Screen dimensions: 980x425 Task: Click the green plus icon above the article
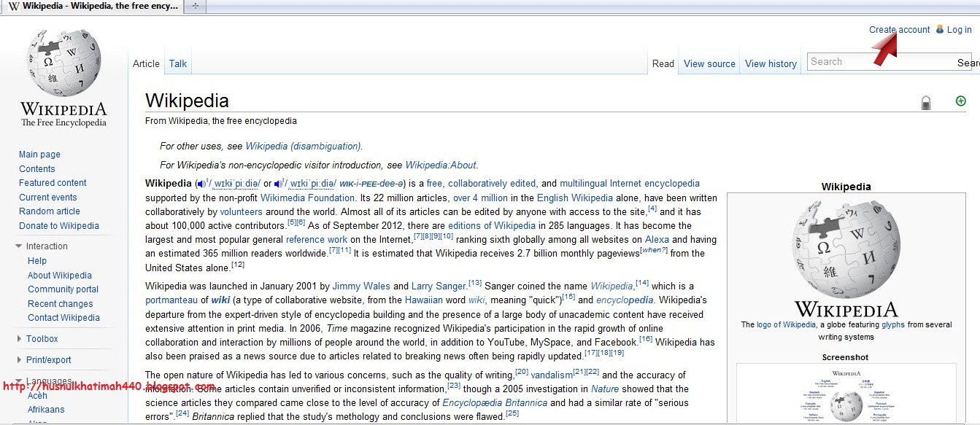click(960, 101)
